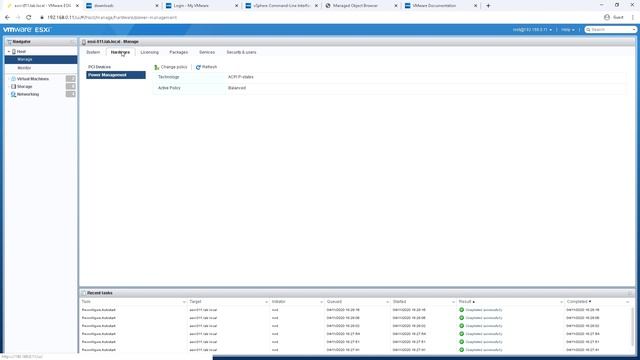This screenshot has height=360, width=640.
Task: Click the Storage count badge
Action: [x=70, y=87]
